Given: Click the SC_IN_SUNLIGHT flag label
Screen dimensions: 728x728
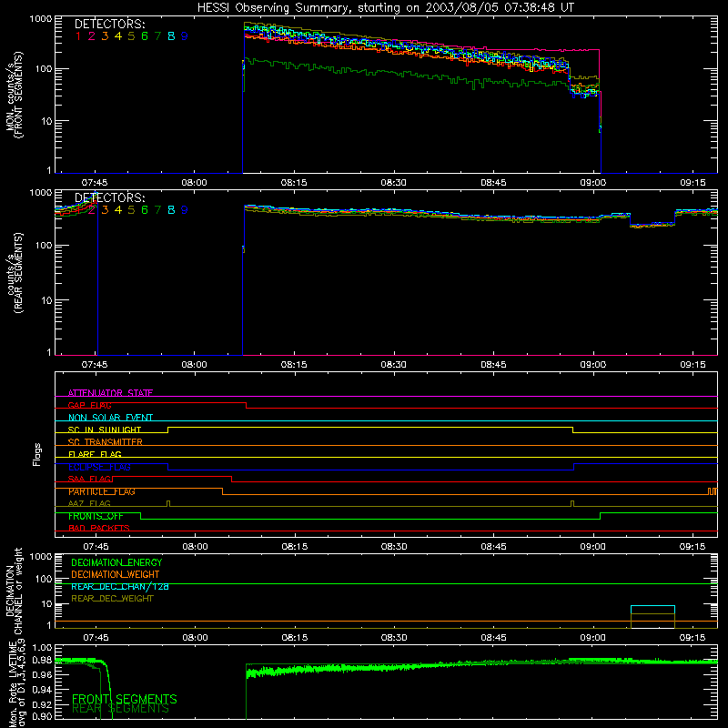Looking at the screenshot, I should (x=105, y=430).
